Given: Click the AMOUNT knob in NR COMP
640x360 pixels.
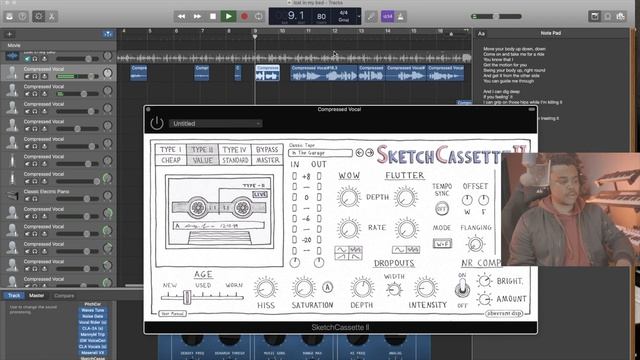Looking at the screenshot, I should coord(484,299).
